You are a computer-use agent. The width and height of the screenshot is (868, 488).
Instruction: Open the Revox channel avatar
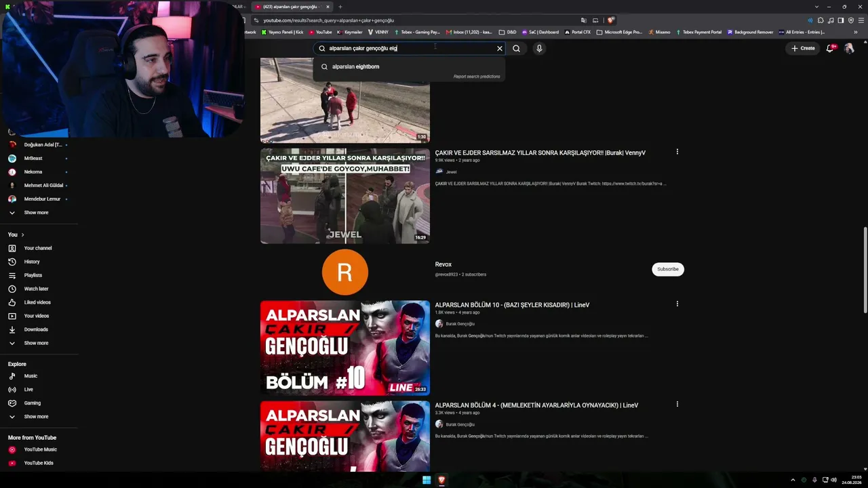pos(345,272)
